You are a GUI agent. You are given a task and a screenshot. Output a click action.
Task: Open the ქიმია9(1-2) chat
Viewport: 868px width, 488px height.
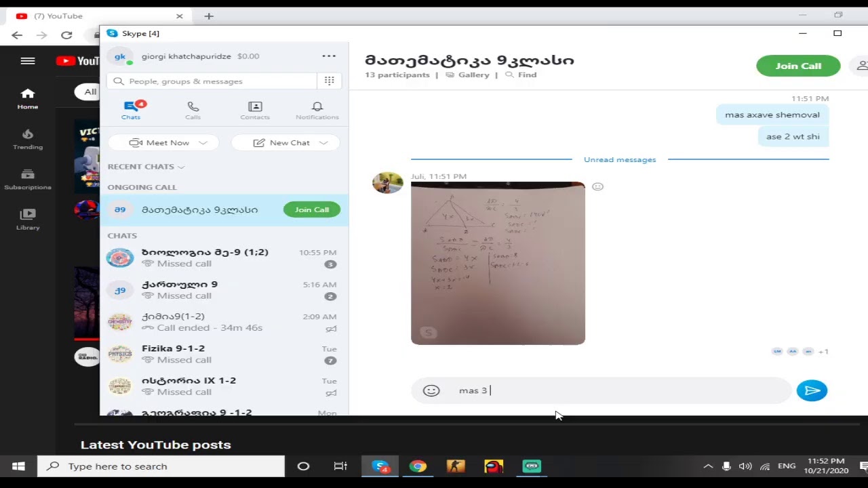pyautogui.click(x=224, y=322)
